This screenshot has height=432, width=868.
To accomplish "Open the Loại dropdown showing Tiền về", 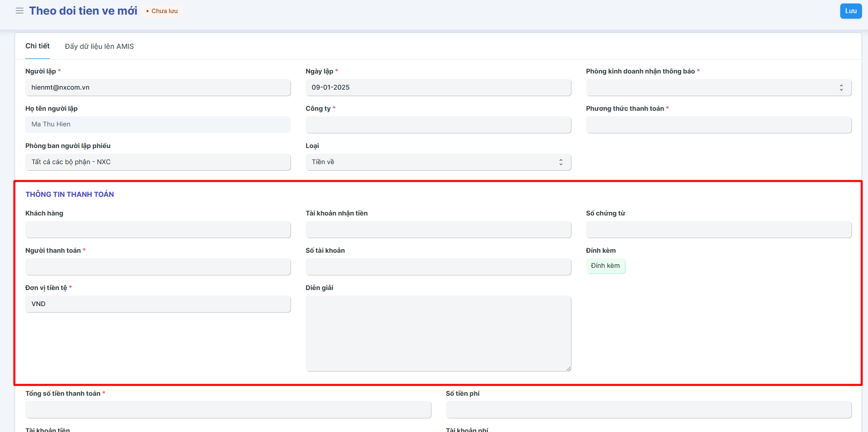I will pos(438,162).
